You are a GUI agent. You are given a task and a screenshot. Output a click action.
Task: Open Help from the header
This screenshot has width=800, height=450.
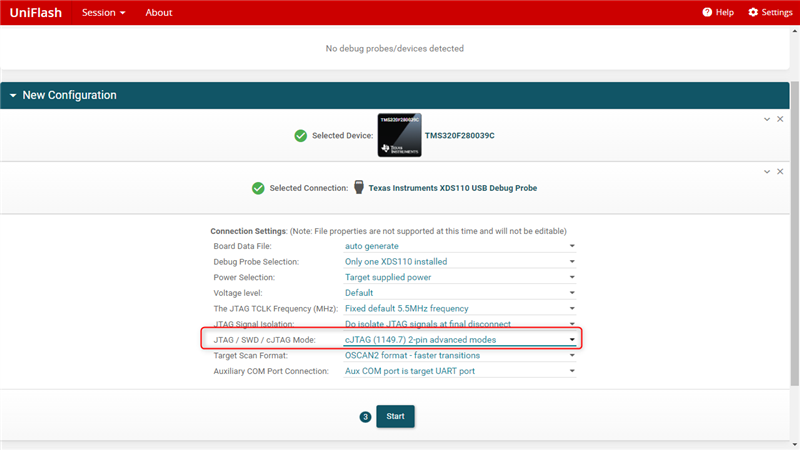click(x=718, y=12)
